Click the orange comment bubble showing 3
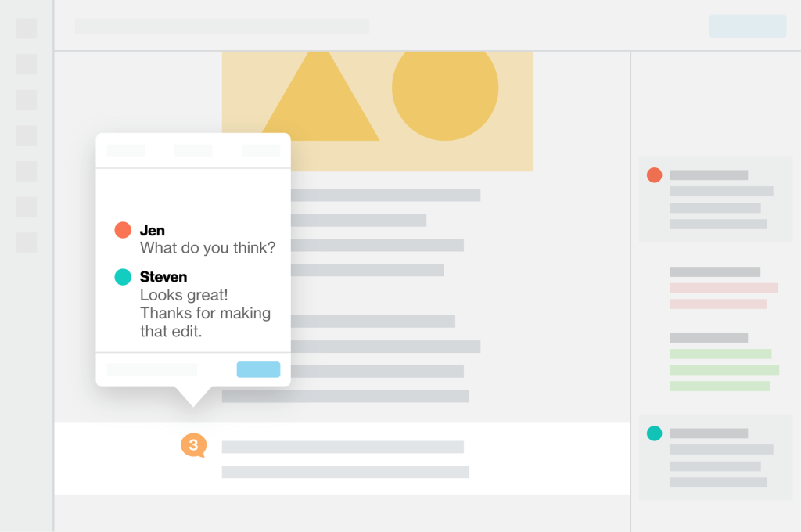Viewport: 801px width, 532px height. click(193, 445)
